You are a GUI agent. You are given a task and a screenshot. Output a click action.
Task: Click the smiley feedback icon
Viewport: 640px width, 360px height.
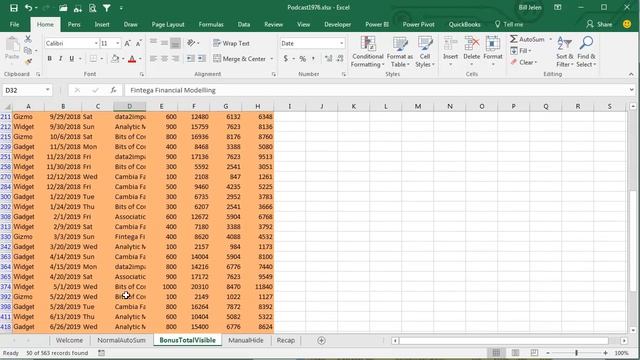[x=627, y=24]
